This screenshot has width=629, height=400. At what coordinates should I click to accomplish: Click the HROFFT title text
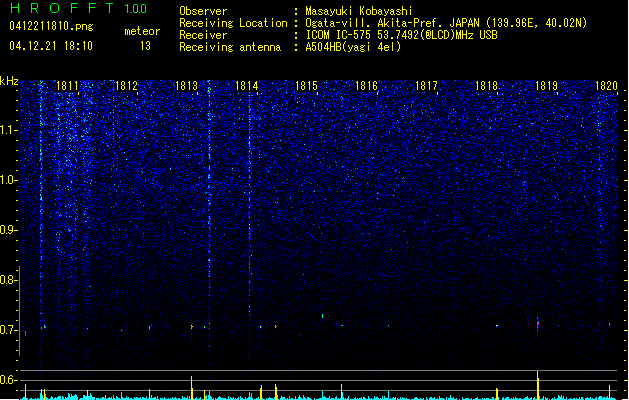pyautogui.click(x=62, y=8)
